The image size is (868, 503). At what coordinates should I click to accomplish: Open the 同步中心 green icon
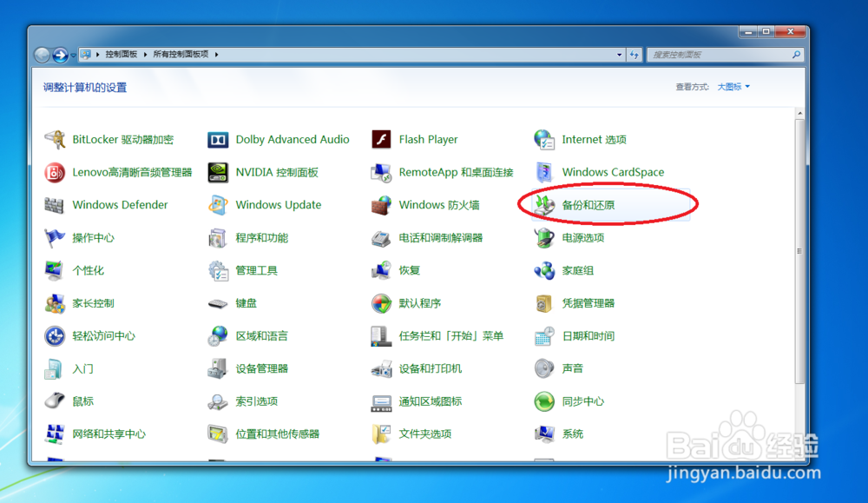(544, 401)
